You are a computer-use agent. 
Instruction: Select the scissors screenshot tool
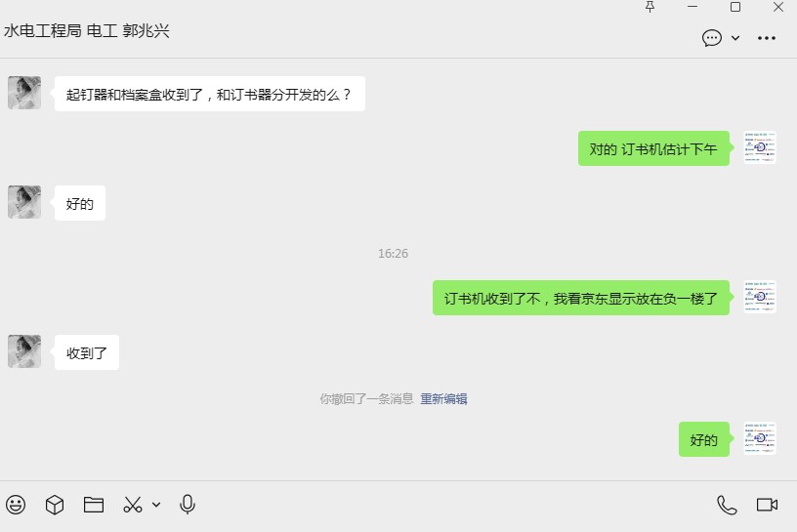pos(133,505)
